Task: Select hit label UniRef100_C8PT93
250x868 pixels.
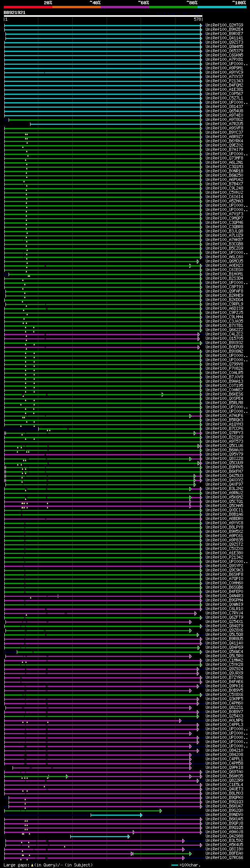Action: (224, 287)
